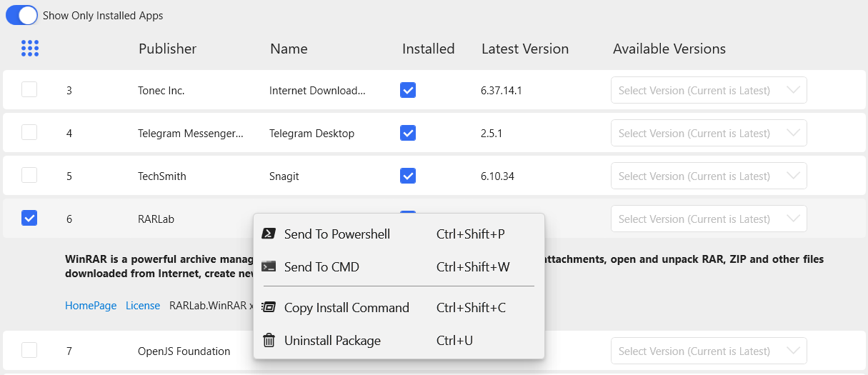Image resolution: width=868 pixels, height=375 pixels.
Task: Click the Latest Version column header
Action: pos(525,49)
